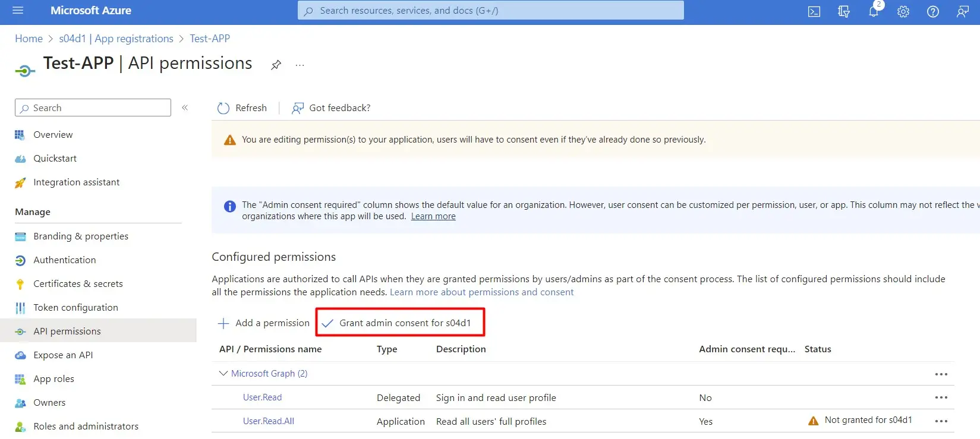Open more options ellipsis beside the page title
The width and height of the screenshot is (980, 439).
[x=300, y=65]
